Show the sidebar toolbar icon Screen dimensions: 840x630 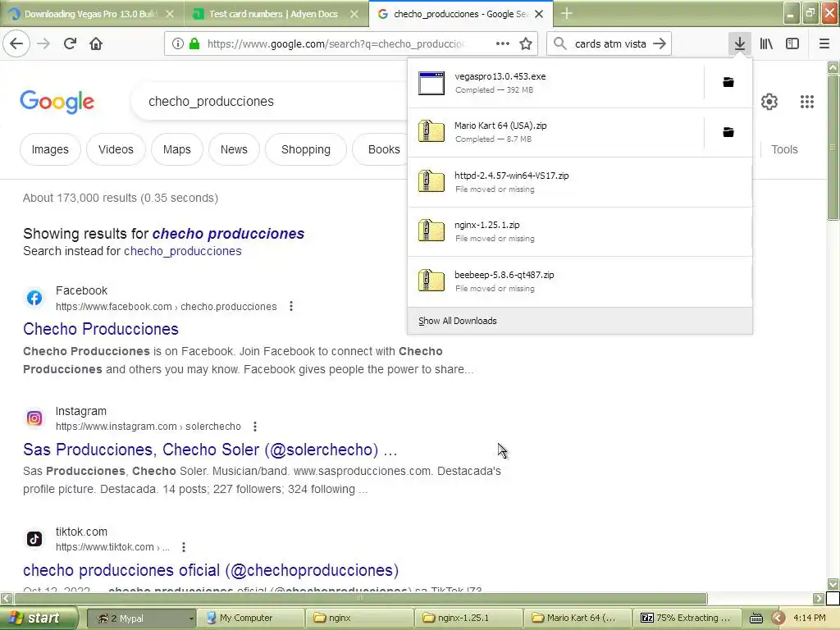pos(792,43)
